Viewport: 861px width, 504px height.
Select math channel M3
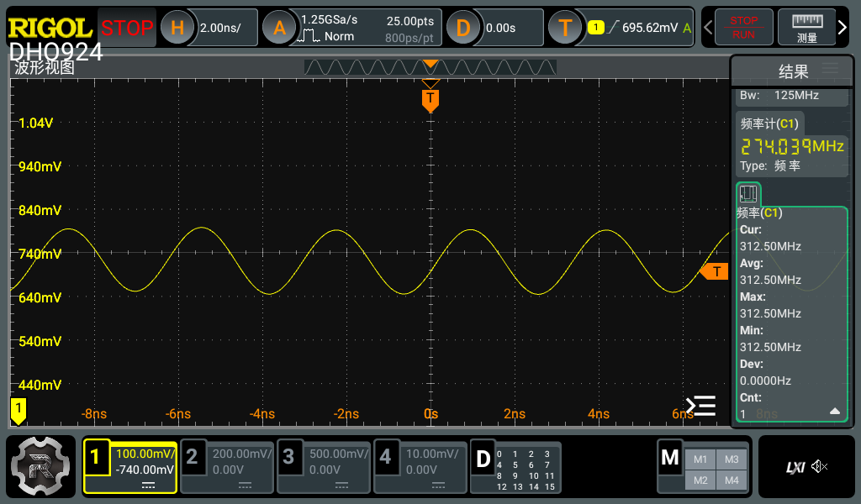732,459
